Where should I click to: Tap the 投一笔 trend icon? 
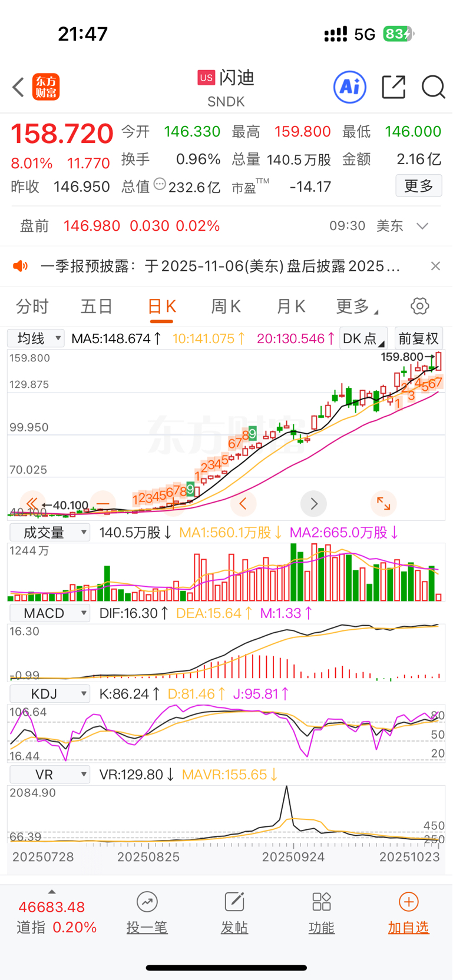click(147, 902)
